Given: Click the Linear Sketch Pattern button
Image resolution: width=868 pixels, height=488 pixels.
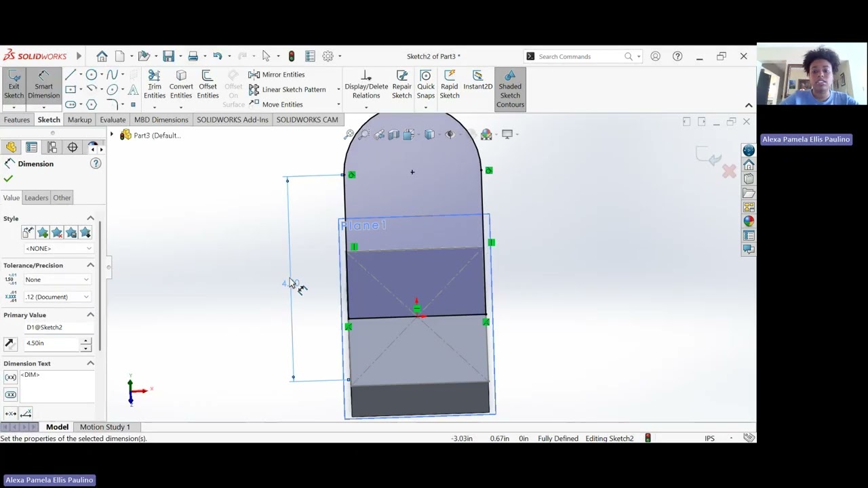Looking at the screenshot, I should pos(287,89).
